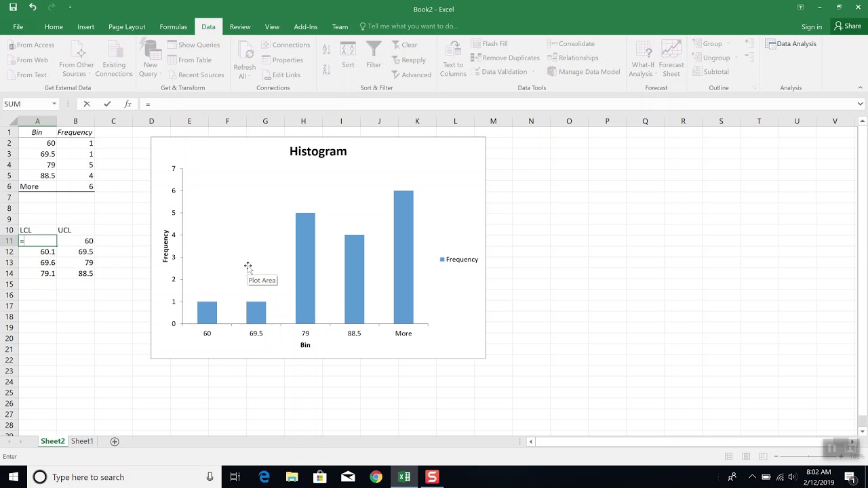Cancel the formula entry with X

pos(87,104)
